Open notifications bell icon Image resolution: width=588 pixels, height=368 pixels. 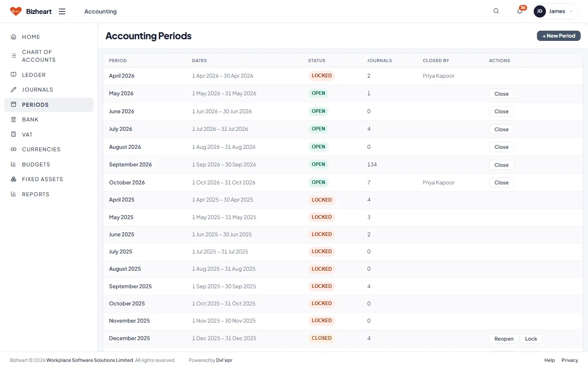click(520, 11)
